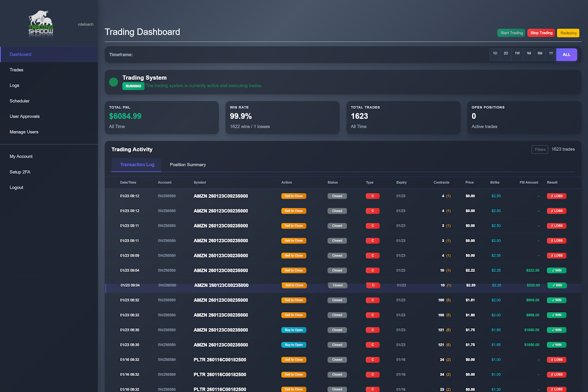Open User Approvals page
The image size is (588, 392).
tap(24, 117)
